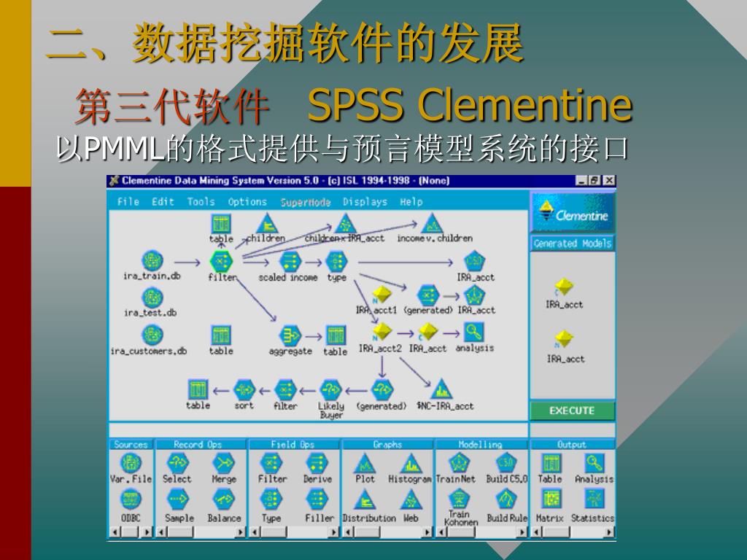Pick the Balance record op icon
Image resolution: width=747 pixels, height=560 pixels.
(223, 499)
